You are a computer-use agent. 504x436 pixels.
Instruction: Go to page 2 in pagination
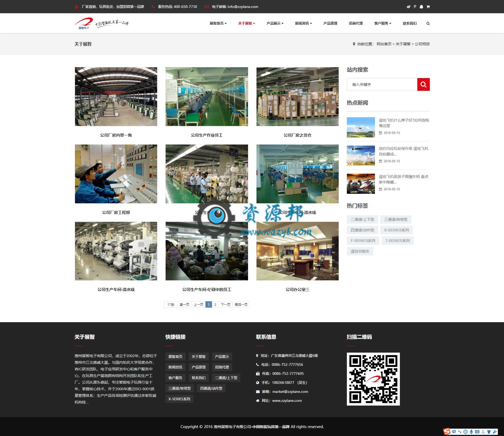tap(215, 304)
